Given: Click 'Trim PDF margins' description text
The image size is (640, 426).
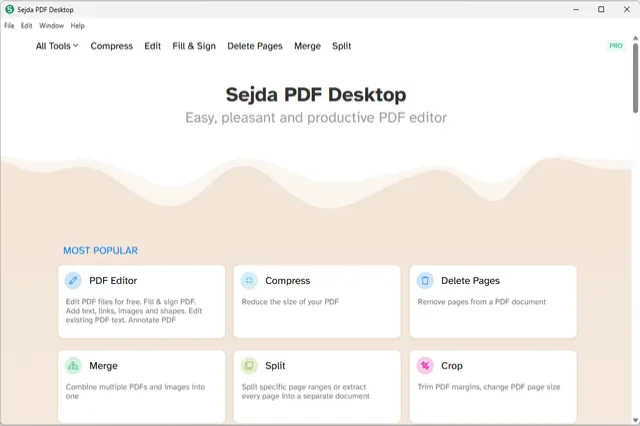Looking at the screenshot, I should click(x=489, y=387).
